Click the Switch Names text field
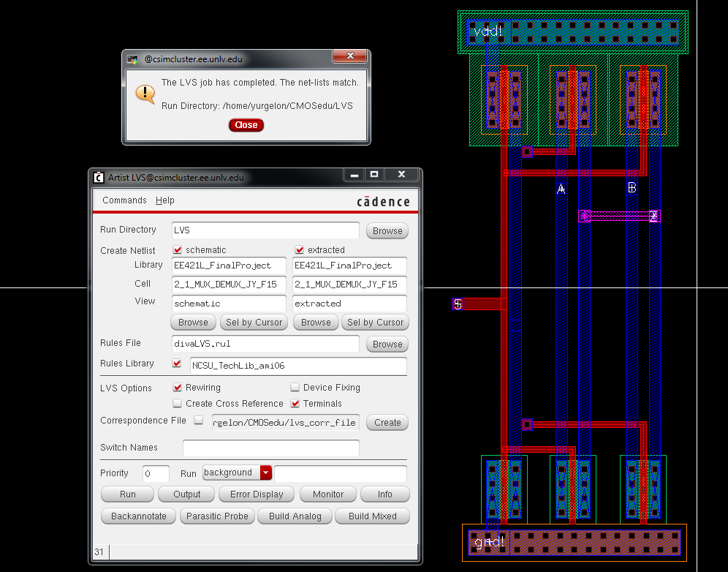Screen dimensions: 728x572 [x=270, y=448]
